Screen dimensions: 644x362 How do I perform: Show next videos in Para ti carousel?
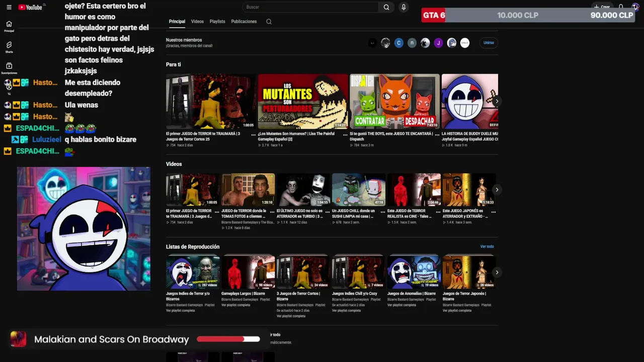(497, 102)
